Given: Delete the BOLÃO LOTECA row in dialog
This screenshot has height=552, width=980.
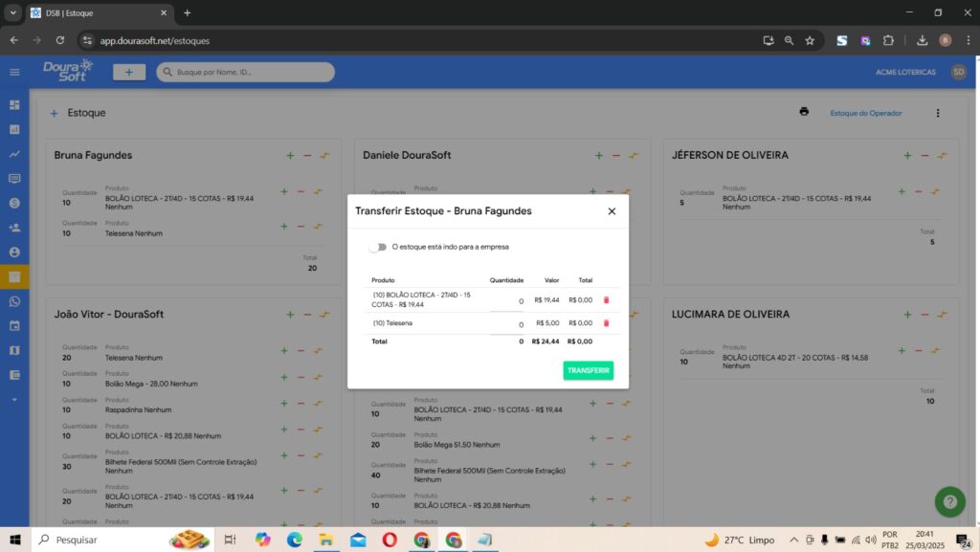Looking at the screenshot, I should 606,299.
